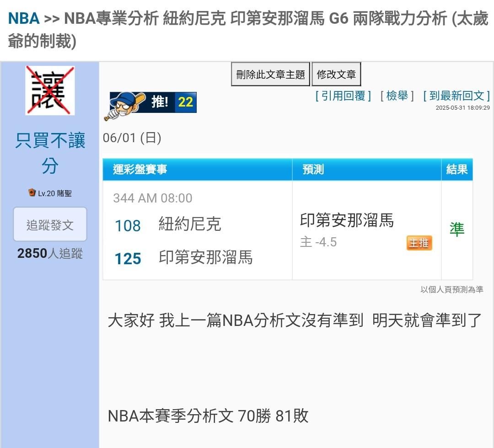Click the 追蹤發文 follow button

[50, 224]
